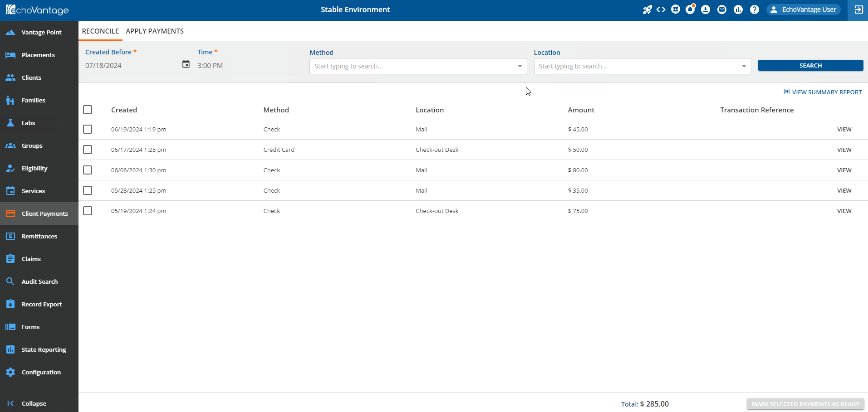868x412 pixels.
Task: Open the help question mark icon
Action: 755,10
